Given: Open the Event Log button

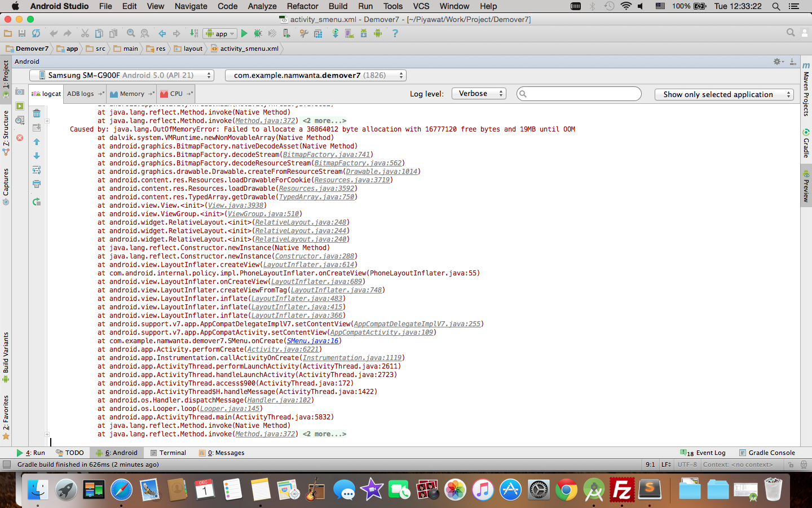Looking at the screenshot, I should (703, 453).
